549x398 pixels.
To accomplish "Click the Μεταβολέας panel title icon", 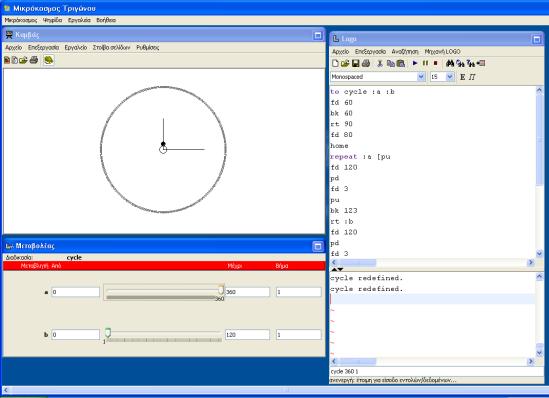I will pyautogui.click(x=9, y=246).
